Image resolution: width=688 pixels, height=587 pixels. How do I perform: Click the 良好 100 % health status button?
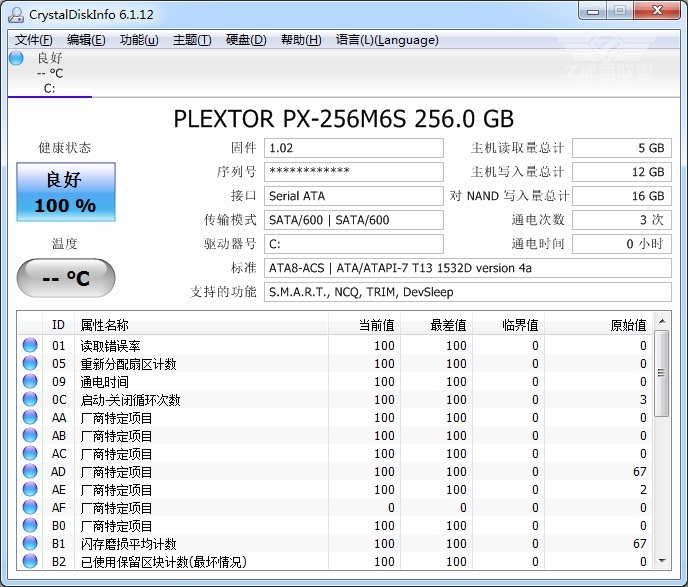coord(66,192)
